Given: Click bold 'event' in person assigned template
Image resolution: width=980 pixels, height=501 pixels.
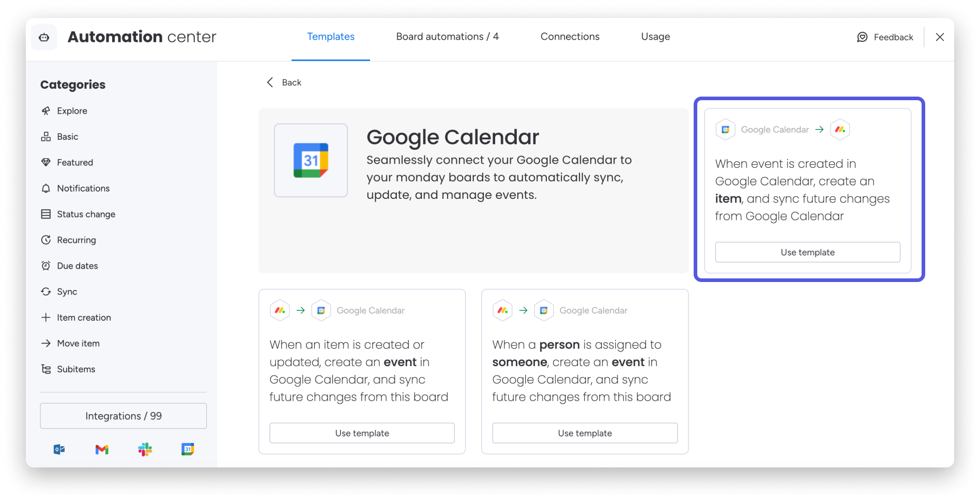Looking at the screenshot, I should [x=628, y=362].
